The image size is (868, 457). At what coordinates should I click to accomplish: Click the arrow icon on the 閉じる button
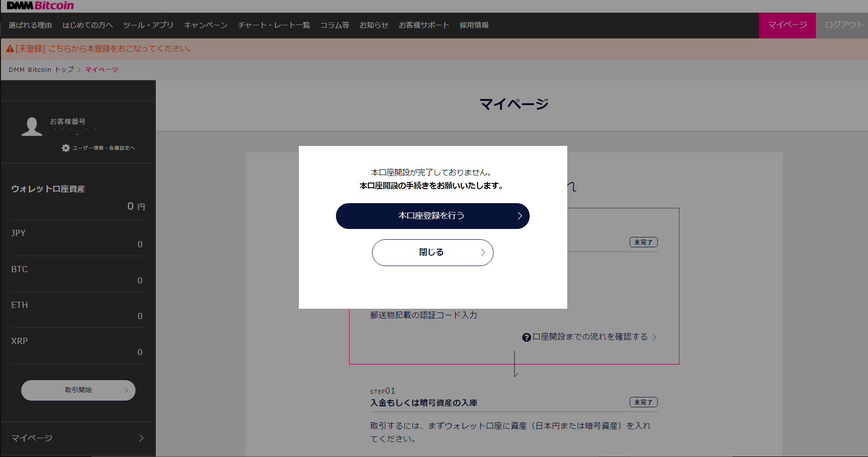click(x=483, y=252)
